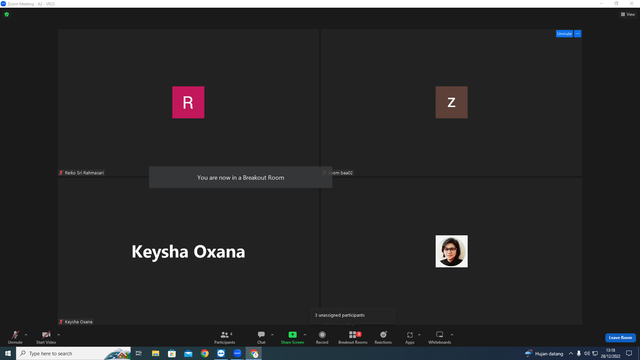Open more options on the Z participant tile
Image resolution: width=640 pixels, height=360 pixels.
tap(578, 33)
